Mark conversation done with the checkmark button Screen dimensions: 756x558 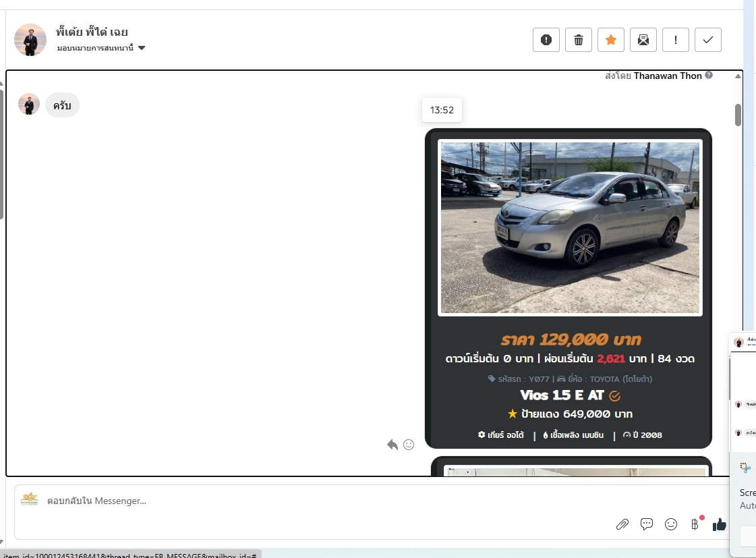[708, 40]
